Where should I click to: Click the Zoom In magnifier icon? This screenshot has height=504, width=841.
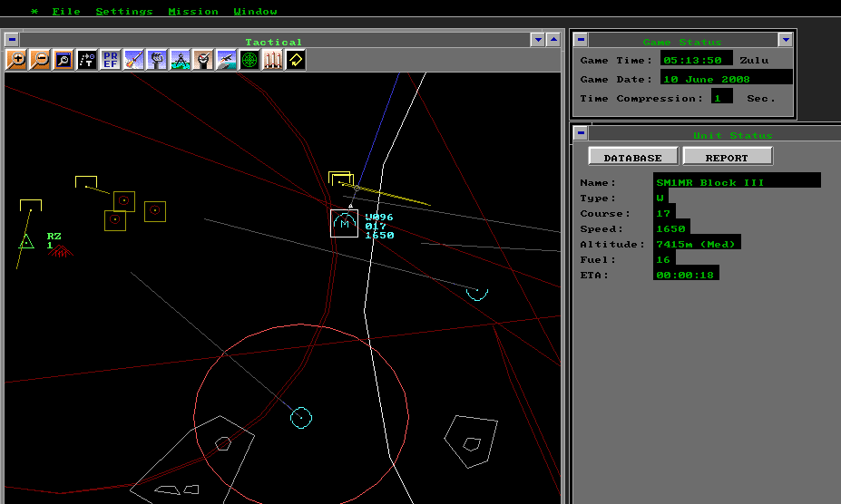(16, 60)
